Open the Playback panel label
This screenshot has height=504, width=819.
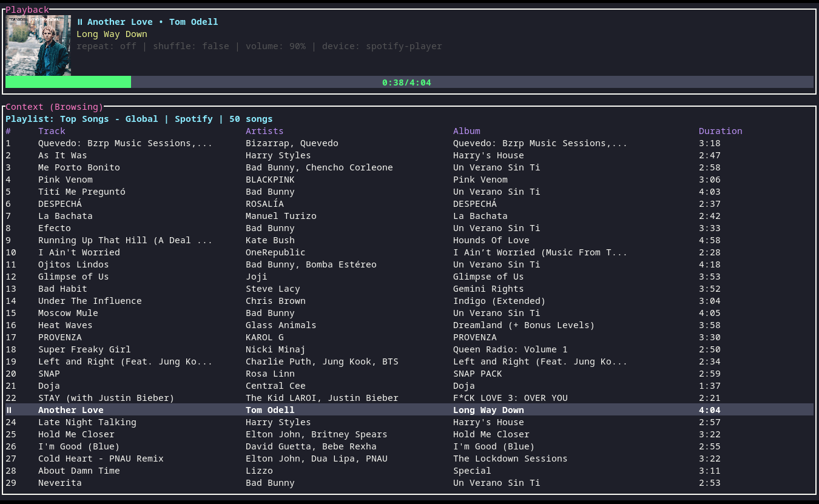(27, 10)
